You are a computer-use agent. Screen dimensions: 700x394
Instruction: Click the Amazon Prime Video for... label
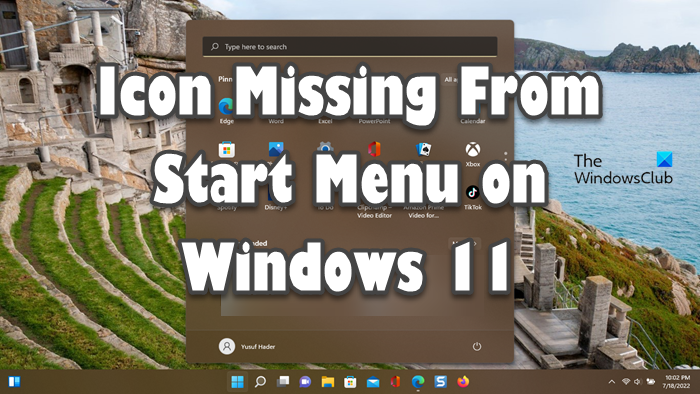point(423,212)
